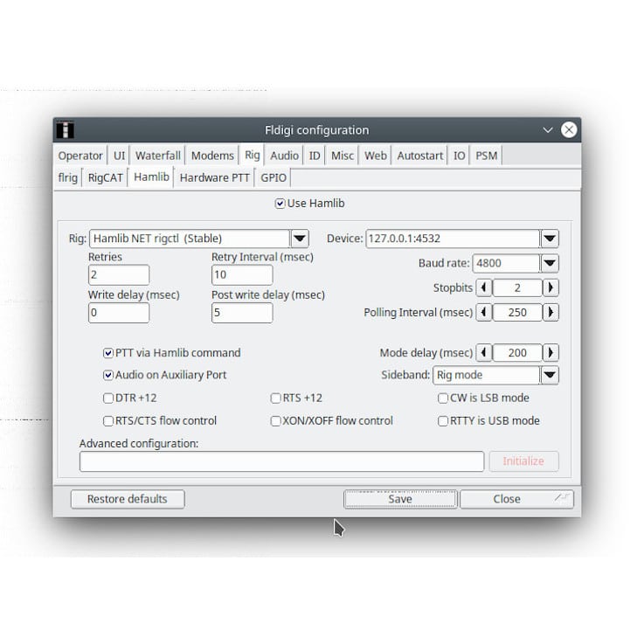Open the Misc tab
This screenshot has height=644, width=644.
pyautogui.click(x=343, y=156)
